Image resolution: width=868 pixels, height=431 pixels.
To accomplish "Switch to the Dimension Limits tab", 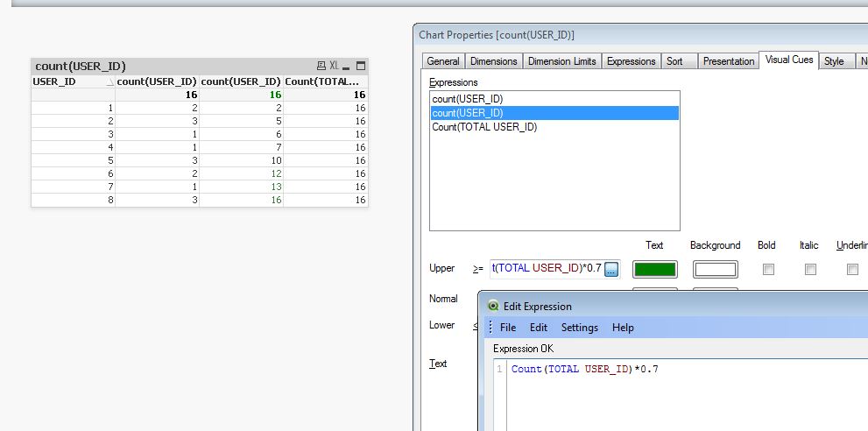I will pos(561,61).
